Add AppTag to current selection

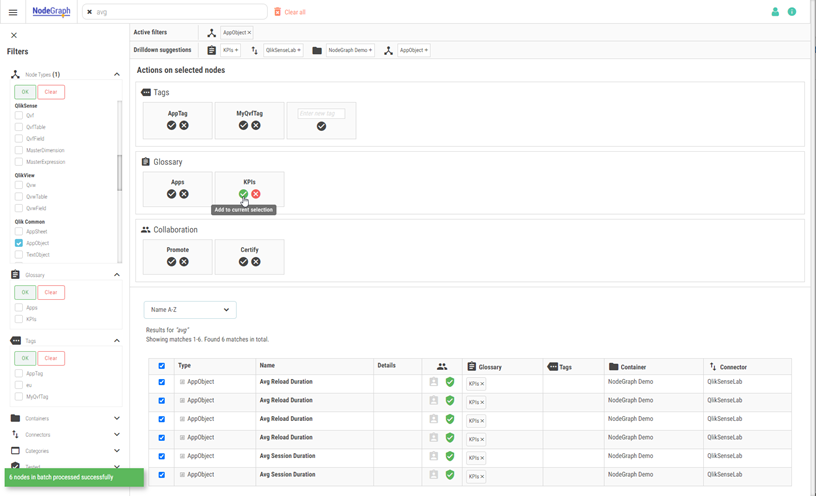click(171, 126)
